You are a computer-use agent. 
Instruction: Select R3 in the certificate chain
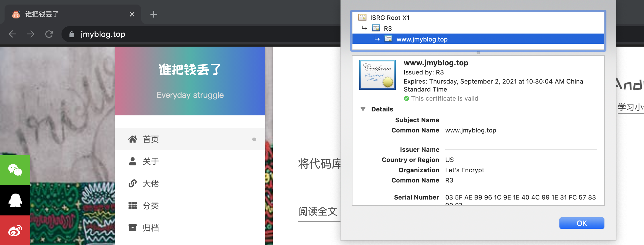(478, 28)
